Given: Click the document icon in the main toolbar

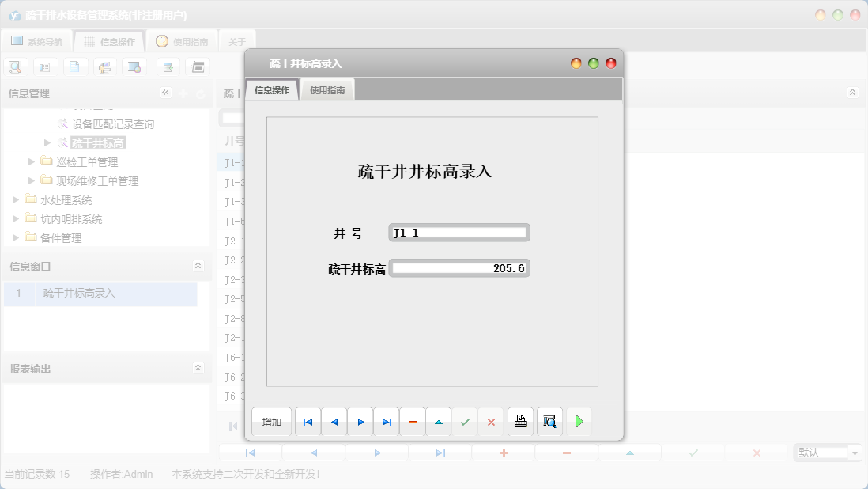Looking at the screenshot, I should coord(75,66).
